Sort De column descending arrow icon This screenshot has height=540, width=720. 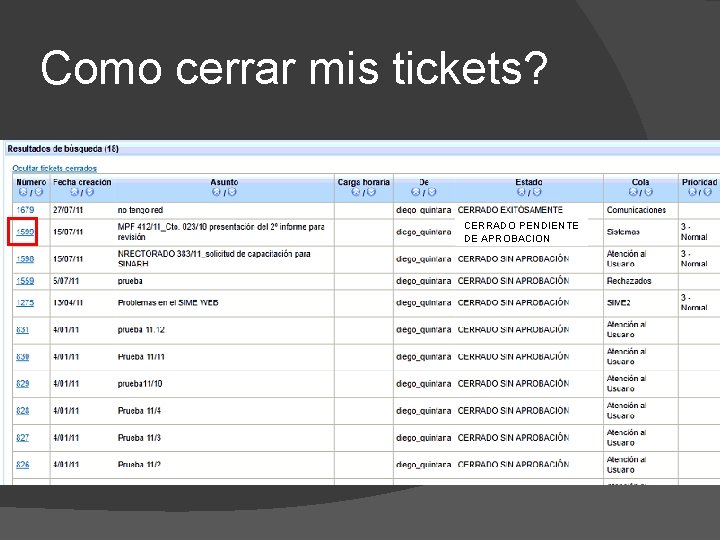tap(432, 192)
